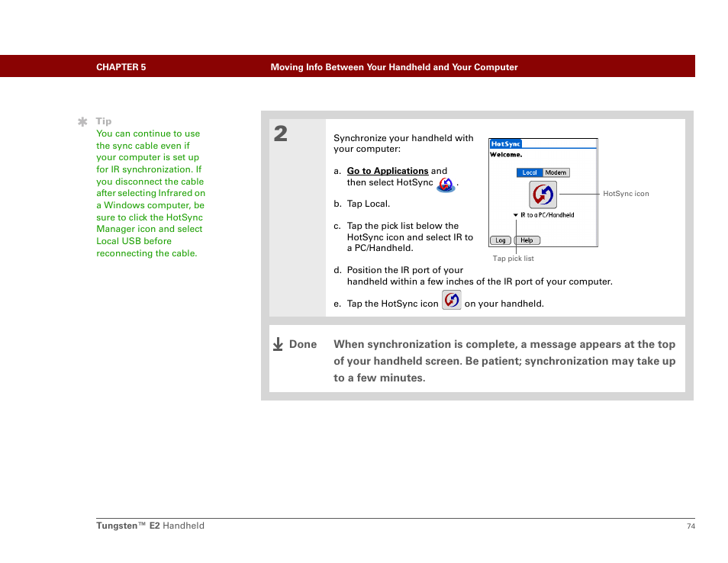
Task: Click the "Done" label
Action: coord(303,344)
